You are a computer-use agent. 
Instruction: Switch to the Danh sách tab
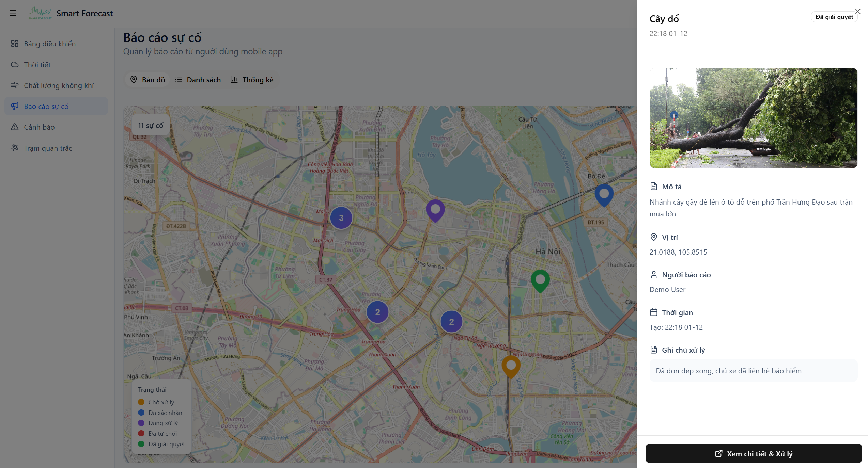pos(198,79)
